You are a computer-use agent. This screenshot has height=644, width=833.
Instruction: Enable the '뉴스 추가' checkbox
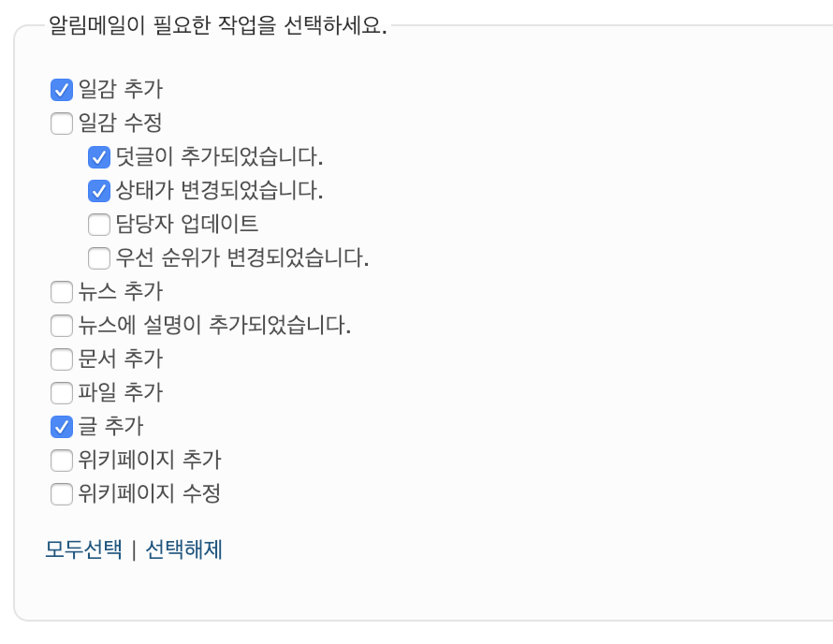(62, 292)
